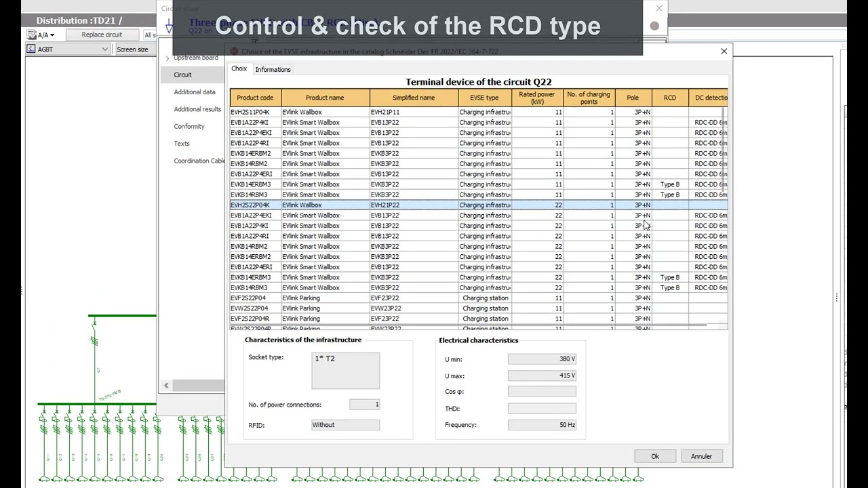Open the A/A dropdown arrow
Viewport: 868px width, 488px height.
click(52, 35)
